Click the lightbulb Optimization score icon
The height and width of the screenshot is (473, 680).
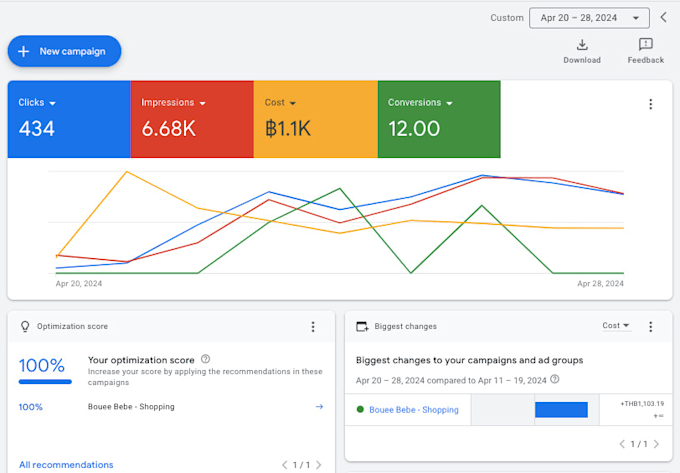coord(25,326)
